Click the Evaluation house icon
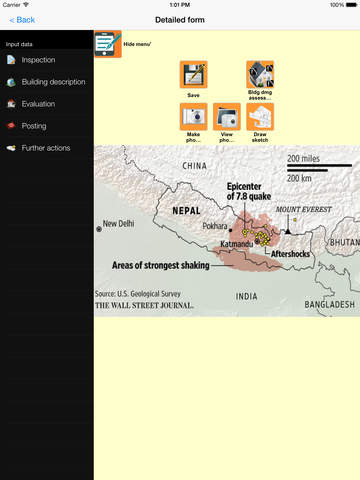Viewport: 360px width, 480px height. tap(11, 104)
